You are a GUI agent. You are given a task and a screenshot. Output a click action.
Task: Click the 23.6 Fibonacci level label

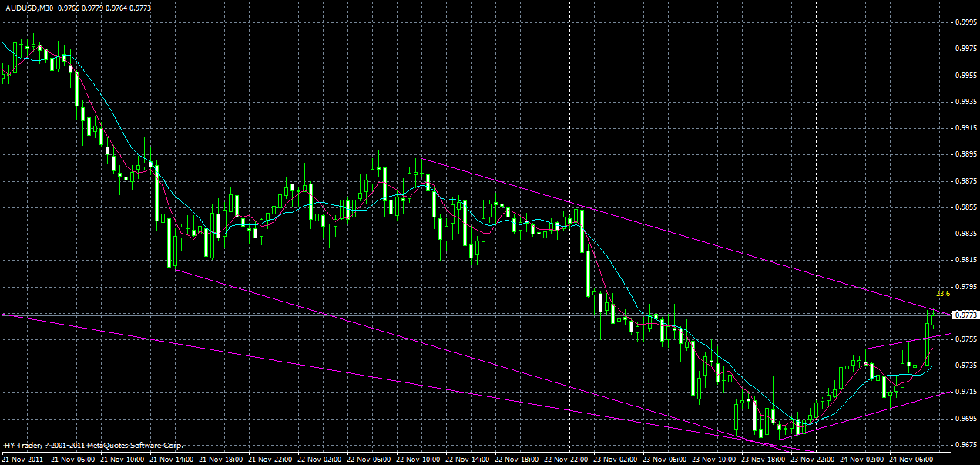943,294
